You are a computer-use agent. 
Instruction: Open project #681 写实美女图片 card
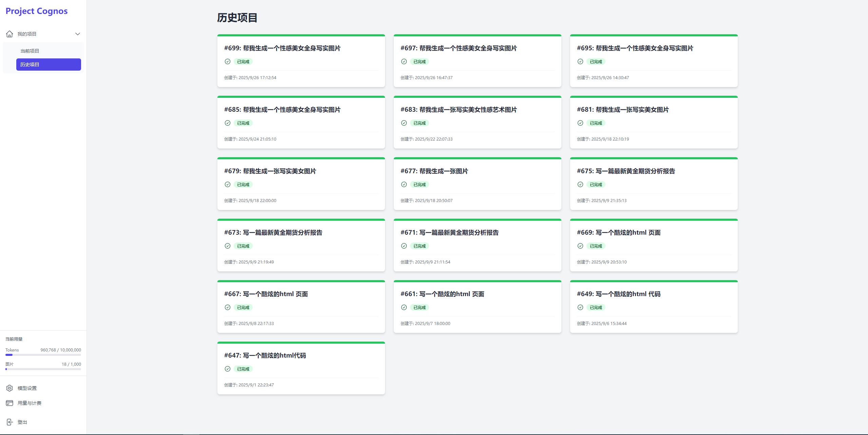point(623,110)
